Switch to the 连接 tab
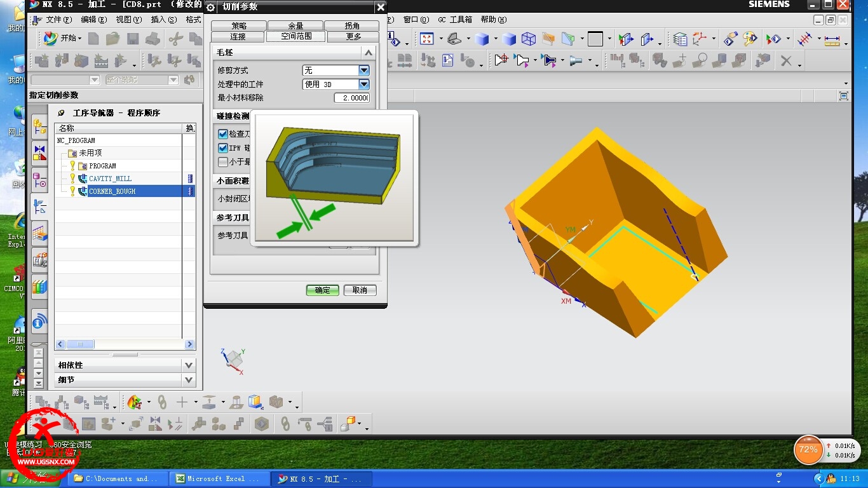The height and width of the screenshot is (488, 868). click(x=238, y=36)
